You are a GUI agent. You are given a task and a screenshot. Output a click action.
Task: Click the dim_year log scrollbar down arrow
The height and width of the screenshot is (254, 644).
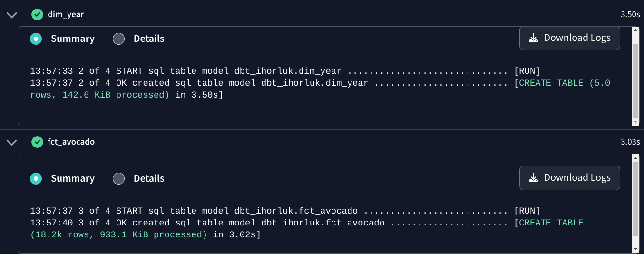tap(635, 122)
